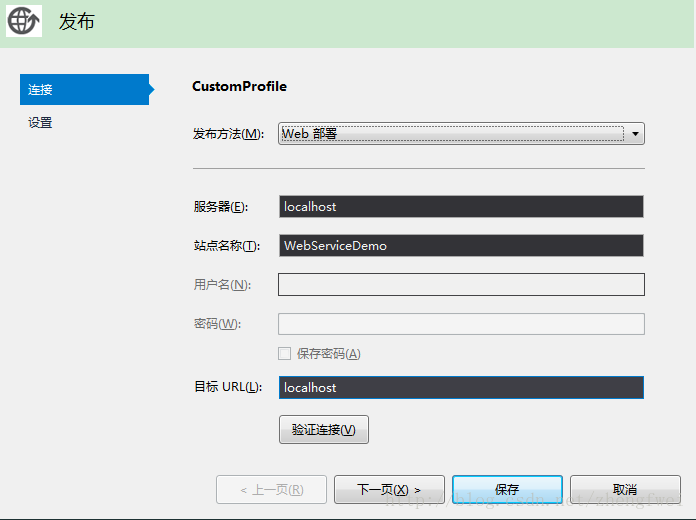Viewport: 696px width, 520px height.
Task: Go to 下一页 button
Action: tap(389, 490)
